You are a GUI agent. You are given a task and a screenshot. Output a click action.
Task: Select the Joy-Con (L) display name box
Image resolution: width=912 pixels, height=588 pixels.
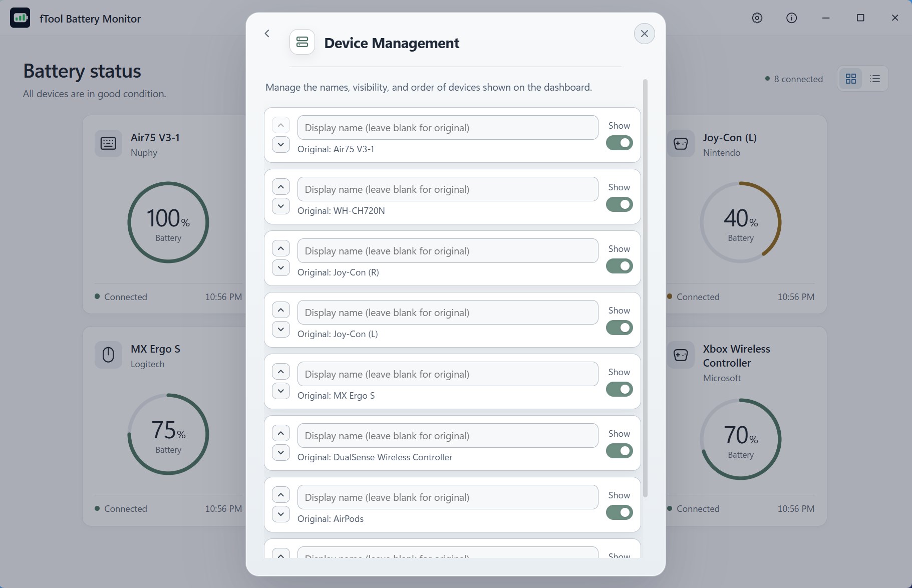(x=448, y=313)
